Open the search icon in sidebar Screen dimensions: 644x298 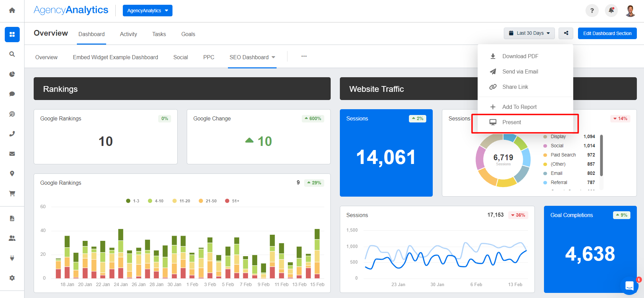pyautogui.click(x=12, y=54)
